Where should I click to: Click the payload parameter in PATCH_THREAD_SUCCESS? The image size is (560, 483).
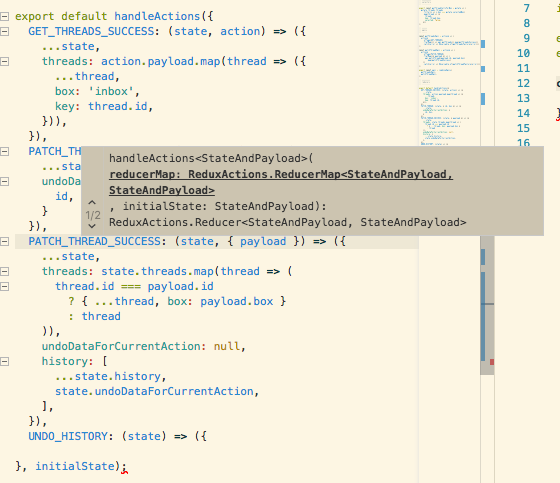263,242
